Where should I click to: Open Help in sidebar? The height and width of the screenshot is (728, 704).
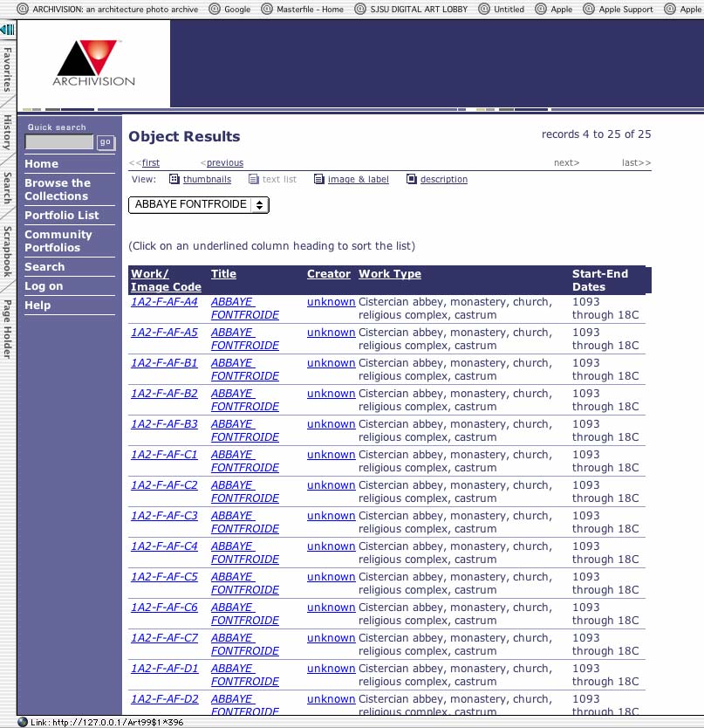pos(38,306)
